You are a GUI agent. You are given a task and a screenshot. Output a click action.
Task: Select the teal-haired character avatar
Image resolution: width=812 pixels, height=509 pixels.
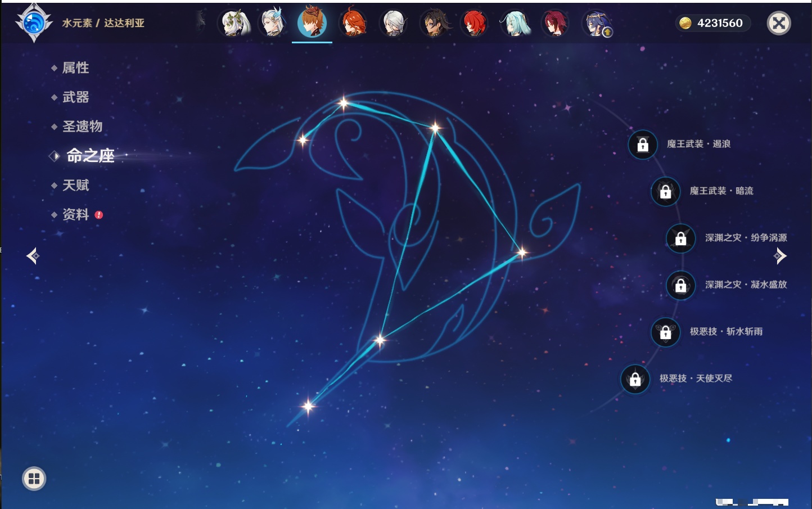pyautogui.click(x=515, y=23)
